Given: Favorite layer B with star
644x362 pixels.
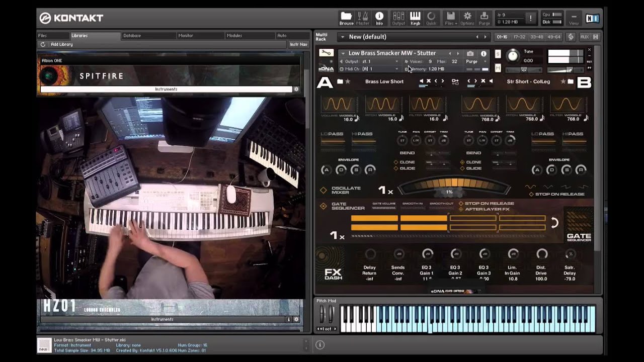Looking at the screenshot, I should pos(563,81).
